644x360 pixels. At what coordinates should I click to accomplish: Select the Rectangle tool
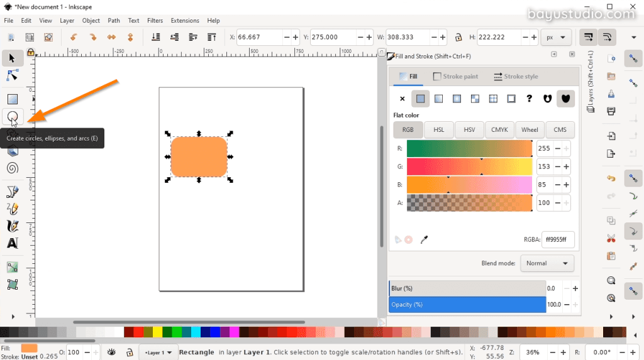pyautogui.click(x=13, y=99)
